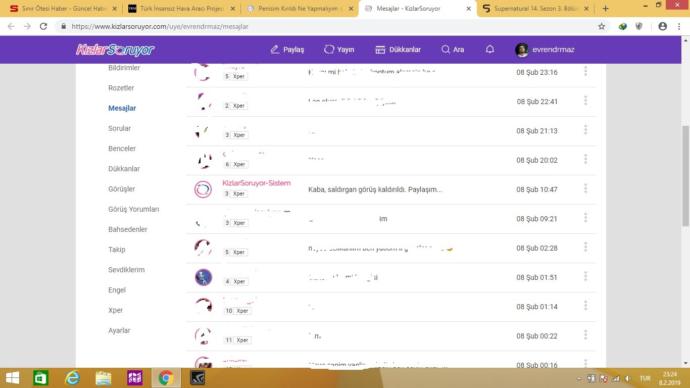
Task: Open the Chrome three-dot menu
Action: coord(679,26)
